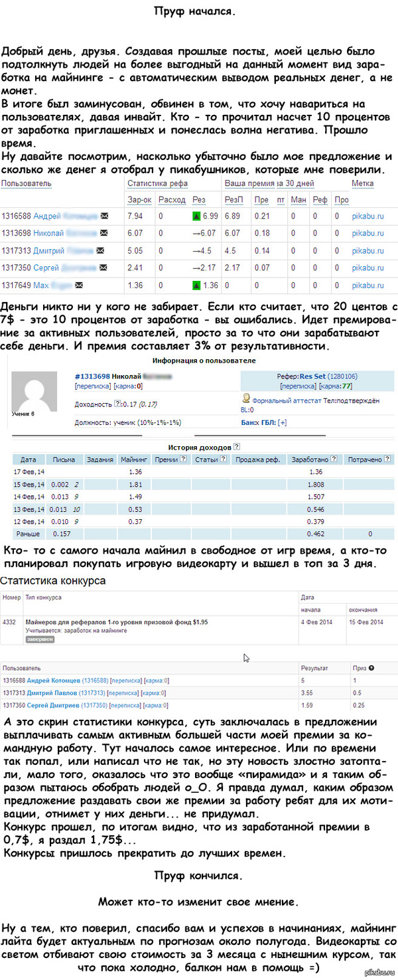Open pikabu.ru link in Андрей's row
The image size is (398, 980).
coord(368,216)
